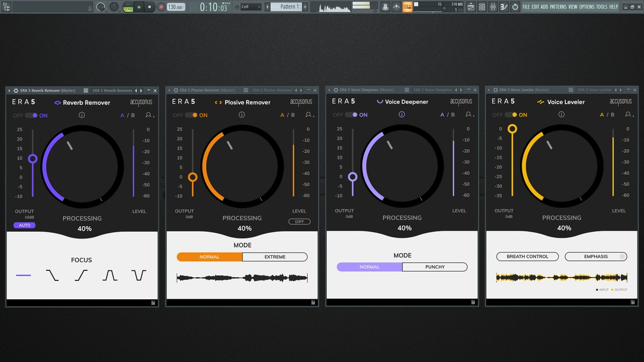Open preset menu in Reverb Remover

coord(149,115)
